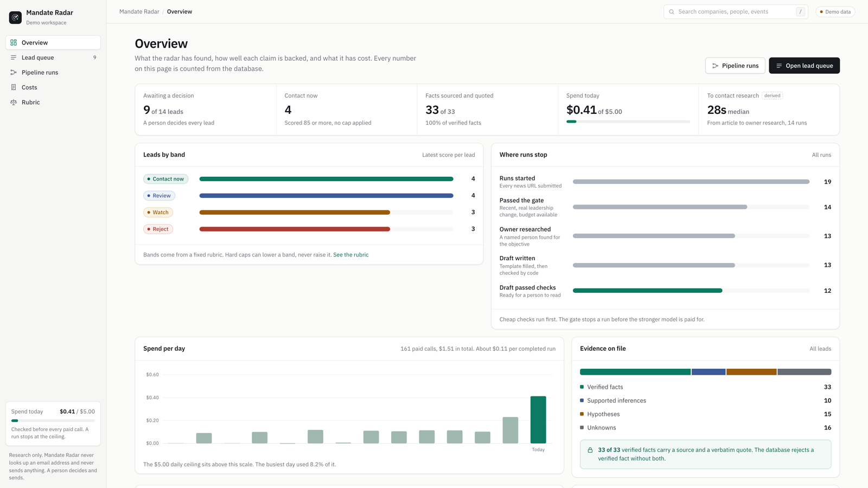
Task: Click the Demo data badge
Action: click(835, 12)
